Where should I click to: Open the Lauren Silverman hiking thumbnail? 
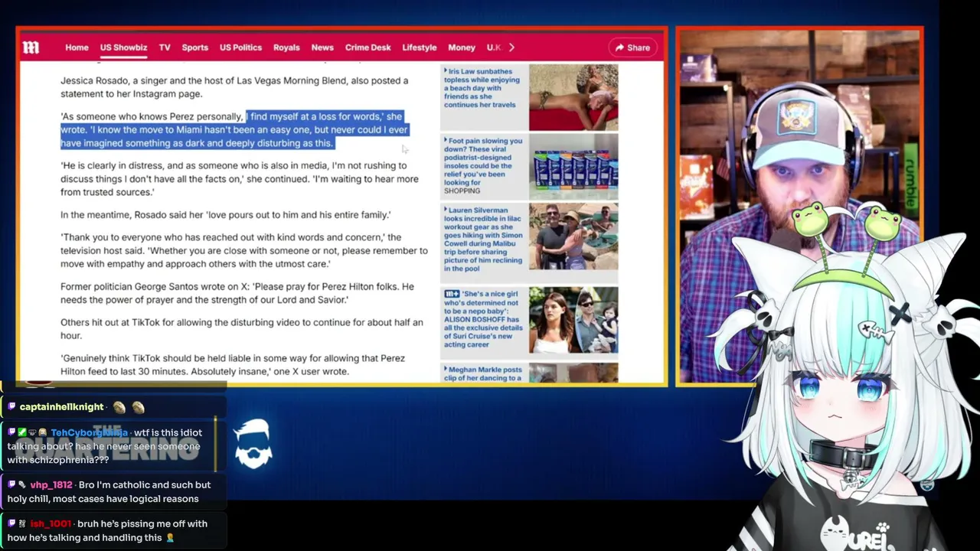click(x=573, y=236)
